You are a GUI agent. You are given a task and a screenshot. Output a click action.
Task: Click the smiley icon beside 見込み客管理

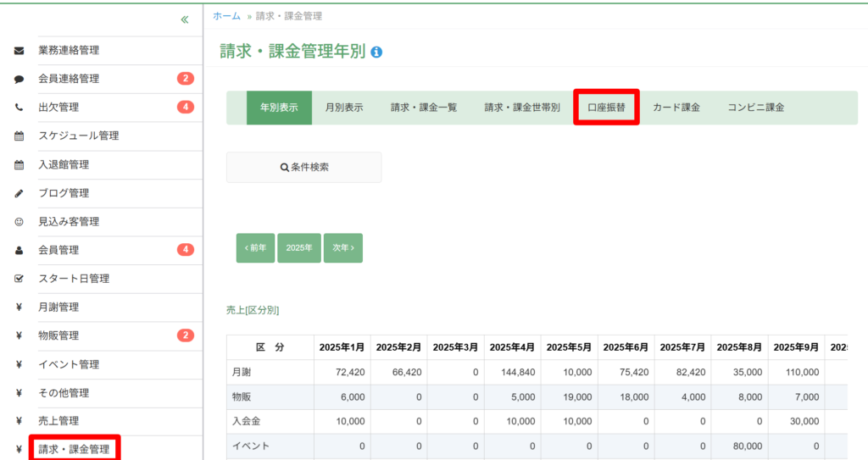pyautogui.click(x=19, y=222)
